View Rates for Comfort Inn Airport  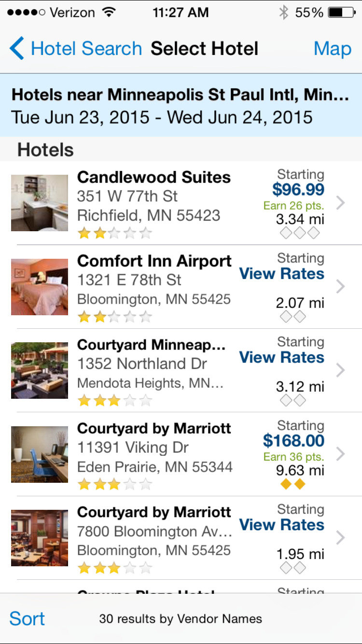click(x=282, y=274)
